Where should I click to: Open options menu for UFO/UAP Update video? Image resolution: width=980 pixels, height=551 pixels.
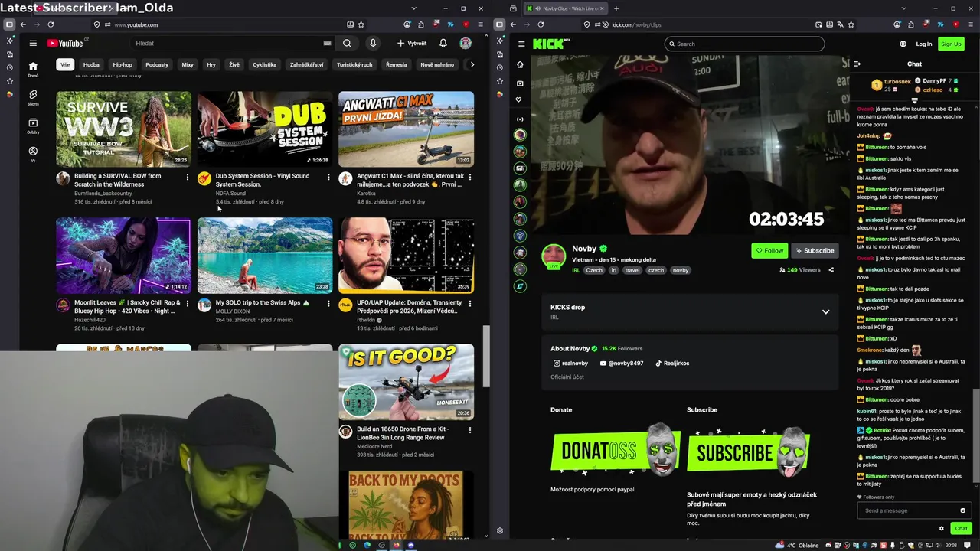coord(469,303)
